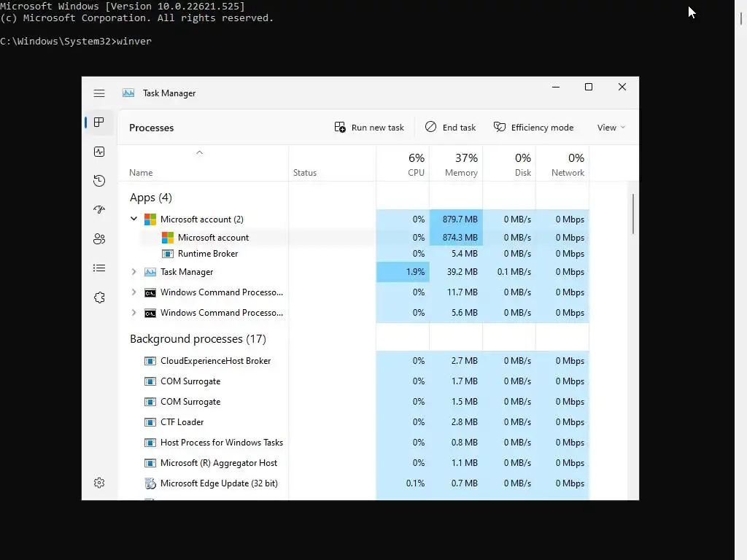
Task: Open the View dropdown menu
Action: 611,128
